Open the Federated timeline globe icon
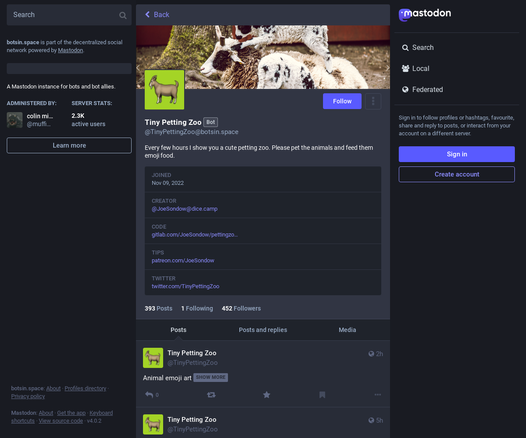Screen dimensions: 526x438 point(405,90)
